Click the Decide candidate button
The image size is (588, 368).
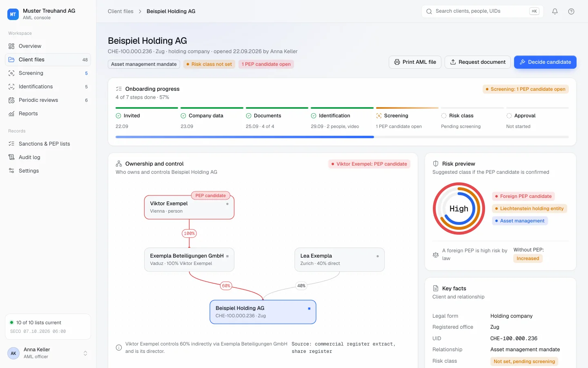click(x=545, y=62)
